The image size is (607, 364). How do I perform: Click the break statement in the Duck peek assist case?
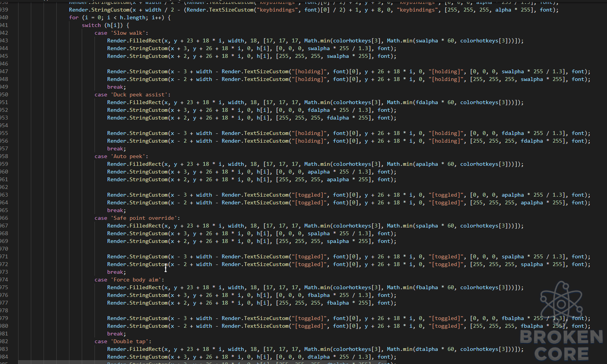[116, 149]
